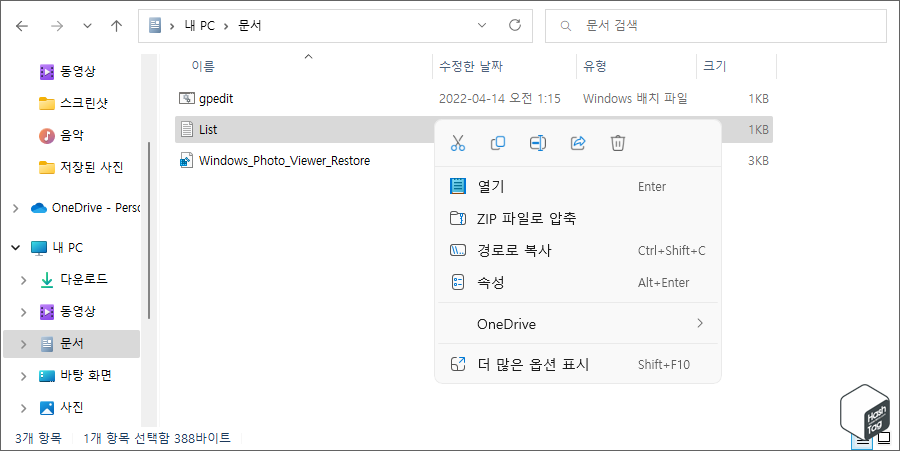Image resolution: width=900 pixels, height=451 pixels.
Task: Choose 열기 from the context menu
Action: [577, 186]
